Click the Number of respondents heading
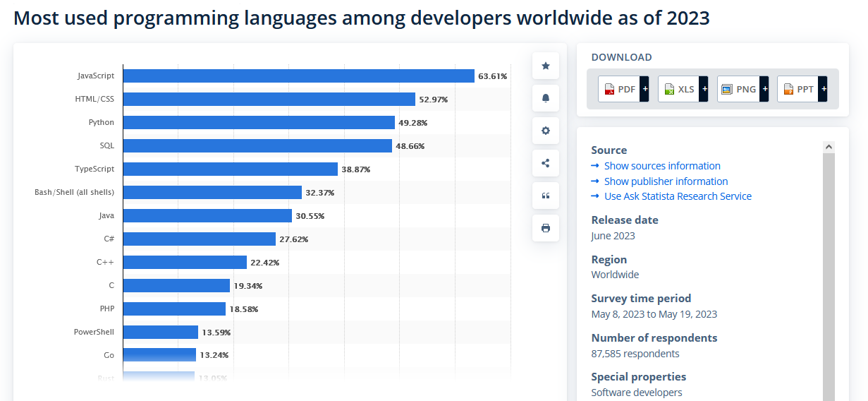 pos(654,337)
